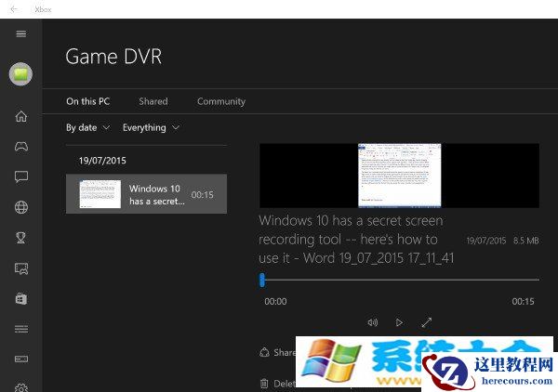Open the hamburger menu in the sidebar
The image size is (558, 392).
pyautogui.click(x=21, y=33)
